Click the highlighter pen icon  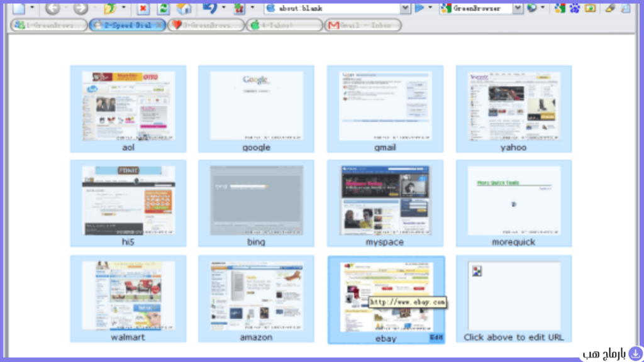pyautogui.click(x=610, y=8)
